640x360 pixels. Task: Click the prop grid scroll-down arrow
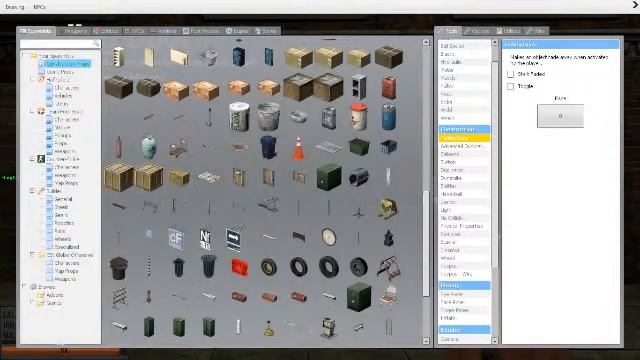click(426, 340)
